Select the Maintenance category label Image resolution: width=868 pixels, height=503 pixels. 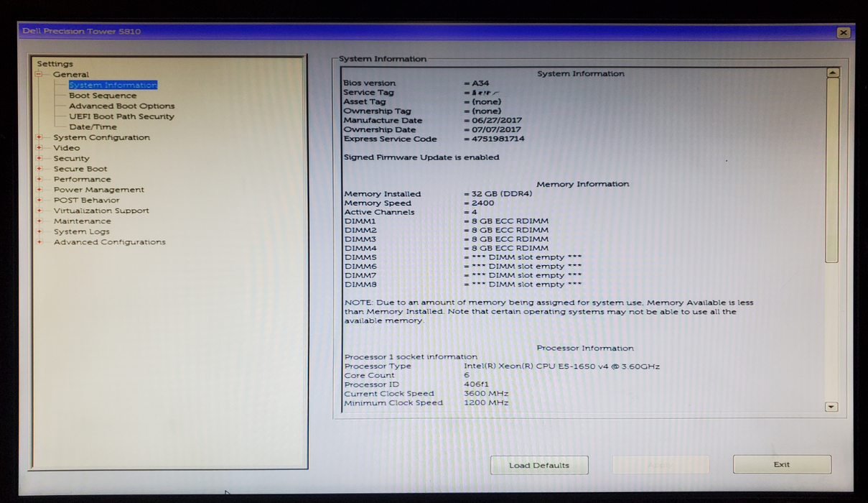point(83,221)
